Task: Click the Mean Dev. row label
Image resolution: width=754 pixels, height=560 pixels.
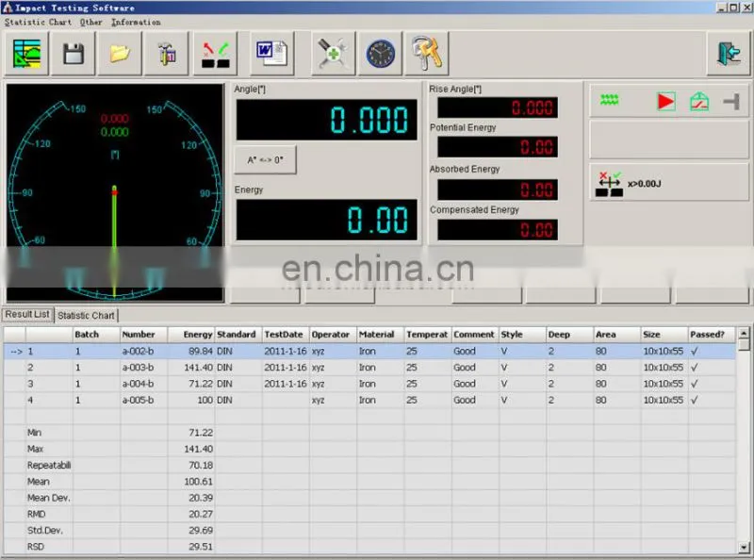Action: 49,498
